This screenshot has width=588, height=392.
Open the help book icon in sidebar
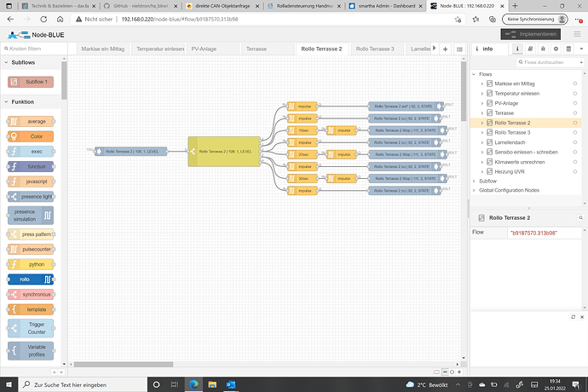pyautogui.click(x=530, y=49)
